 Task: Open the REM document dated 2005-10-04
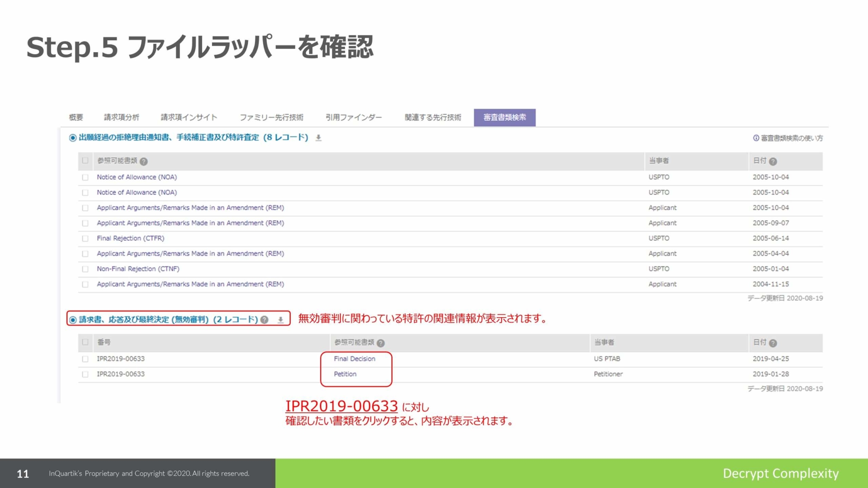190,208
